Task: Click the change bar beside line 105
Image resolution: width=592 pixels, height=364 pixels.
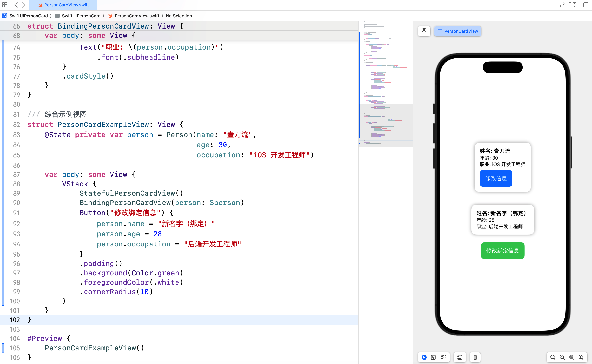Action: pos(3,348)
